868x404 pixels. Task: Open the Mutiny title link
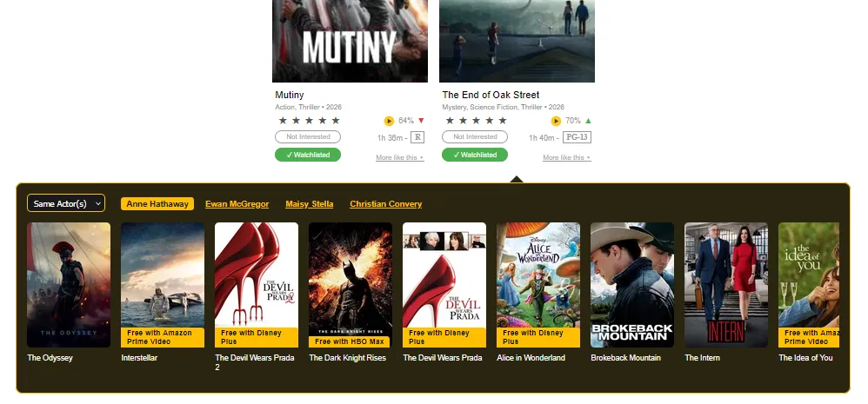[290, 95]
